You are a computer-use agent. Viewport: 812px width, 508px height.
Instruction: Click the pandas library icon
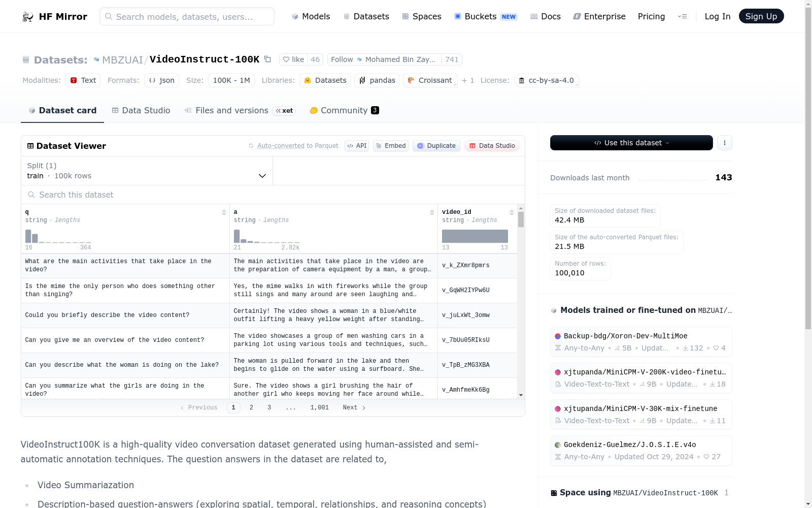[362, 80]
